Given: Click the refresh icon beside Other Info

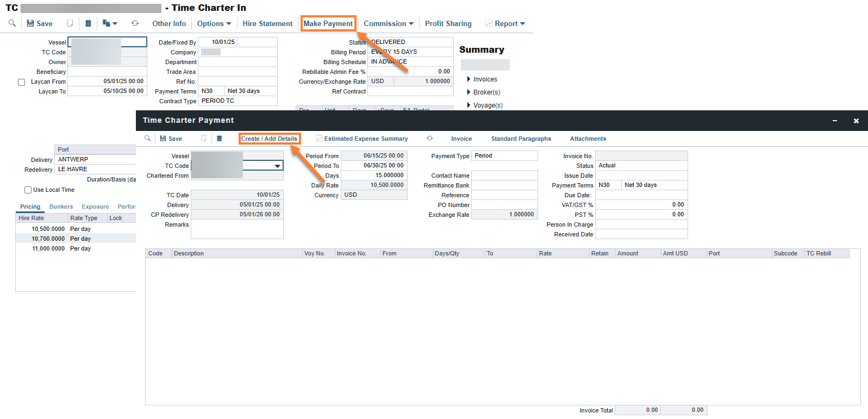Looking at the screenshot, I should click(x=135, y=23).
